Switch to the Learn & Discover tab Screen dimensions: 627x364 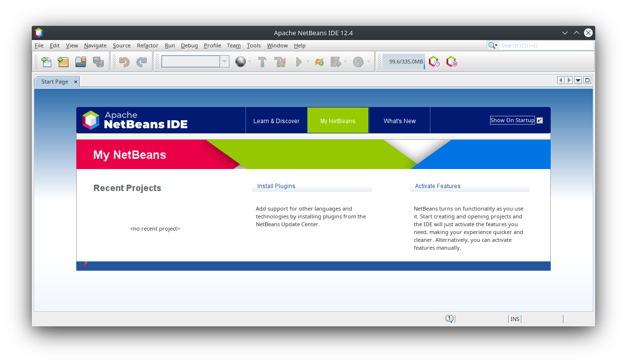point(276,121)
